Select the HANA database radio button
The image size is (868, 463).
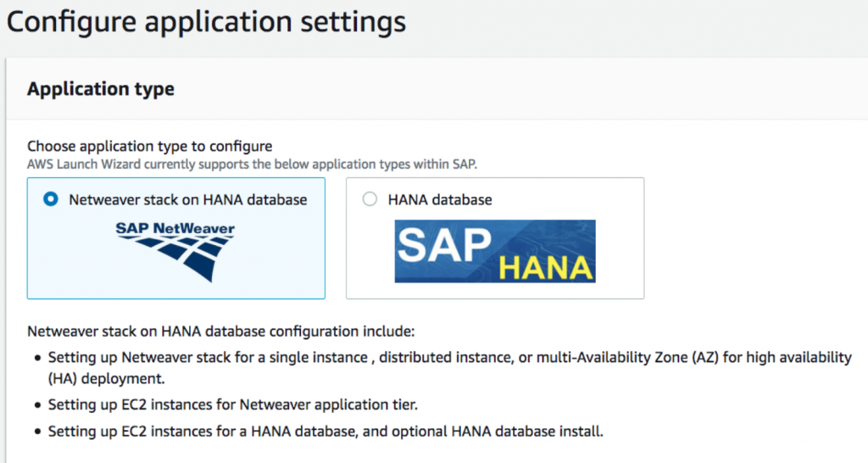pyautogui.click(x=369, y=200)
